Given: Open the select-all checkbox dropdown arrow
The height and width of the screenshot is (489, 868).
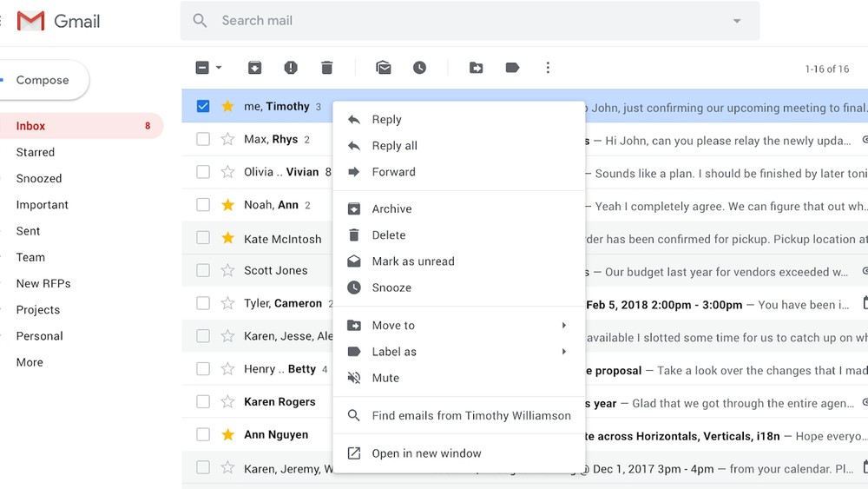Looking at the screenshot, I should (x=219, y=68).
